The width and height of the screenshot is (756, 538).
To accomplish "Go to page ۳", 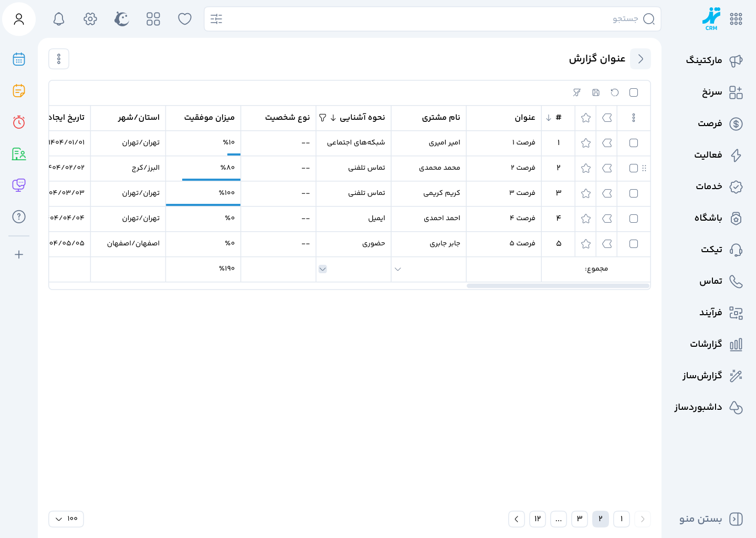I will coord(580,519).
